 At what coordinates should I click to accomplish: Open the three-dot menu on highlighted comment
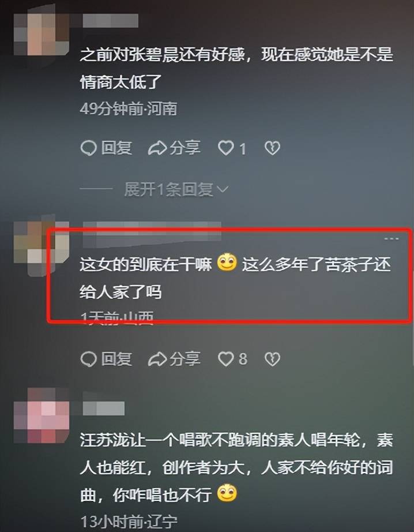pos(392,239)
